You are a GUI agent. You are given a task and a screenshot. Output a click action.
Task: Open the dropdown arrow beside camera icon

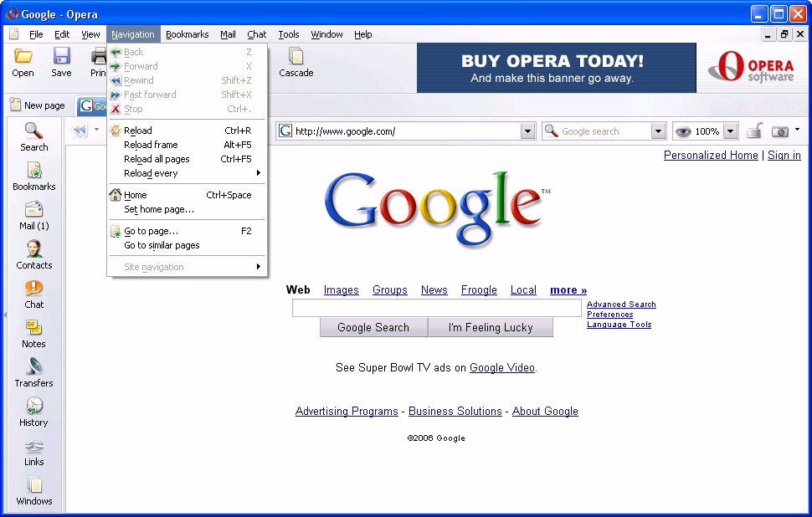(x=798, y=130)
